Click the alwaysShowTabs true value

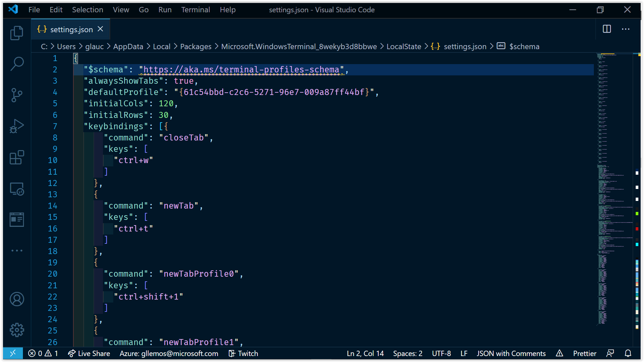pyautogui.click(x=184, y=81)
